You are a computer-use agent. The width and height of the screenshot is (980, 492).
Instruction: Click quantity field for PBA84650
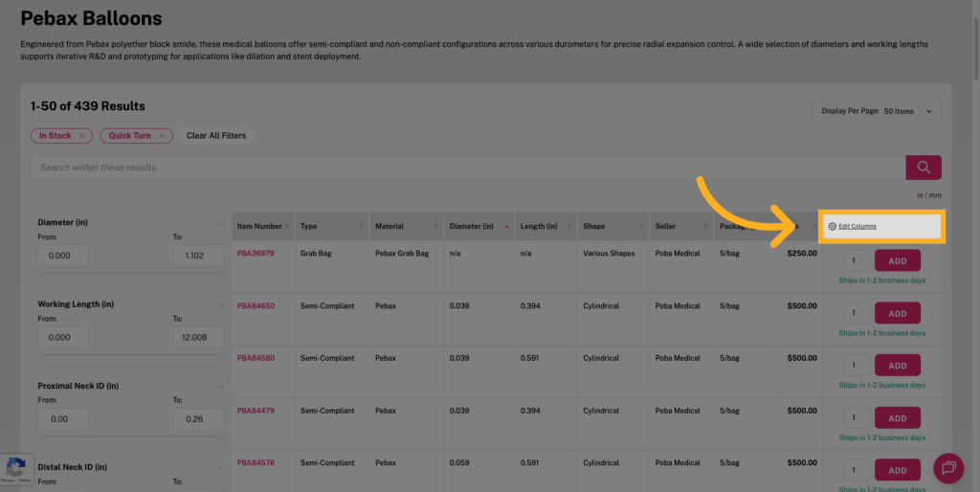(x=857, y=313)
